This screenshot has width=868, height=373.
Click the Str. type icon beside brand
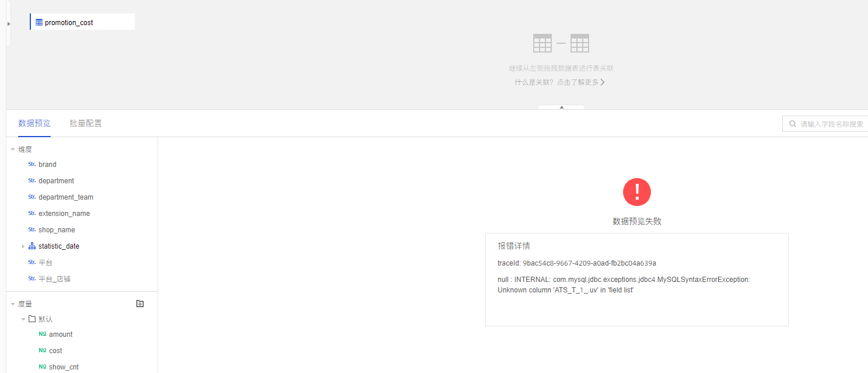(x=32, y=165)
